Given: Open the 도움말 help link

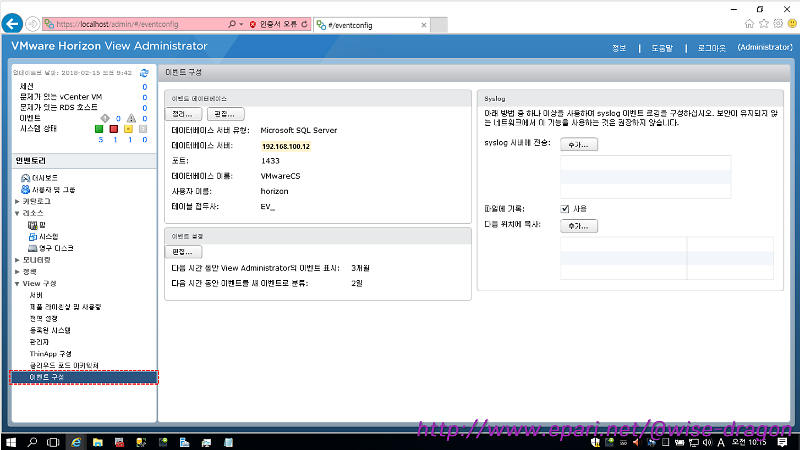Looking at the screenshot, I should tap(662, 47).
